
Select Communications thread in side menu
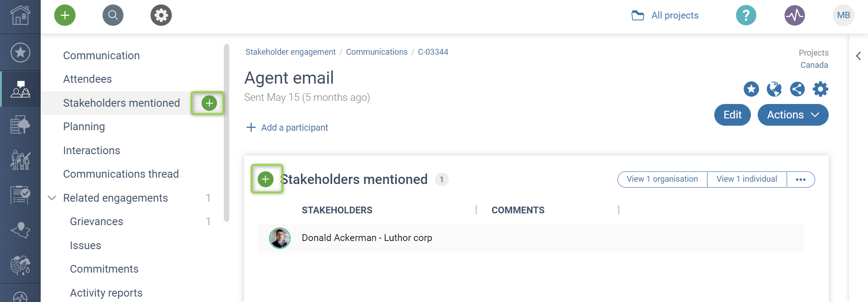click(121, 174)
